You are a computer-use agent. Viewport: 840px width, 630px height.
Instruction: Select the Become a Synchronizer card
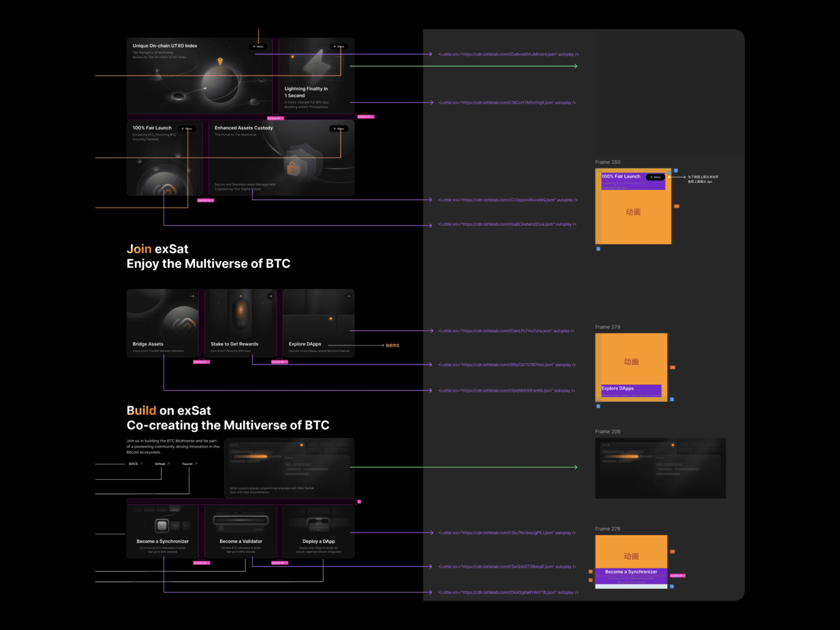click(x=163, y=532)
